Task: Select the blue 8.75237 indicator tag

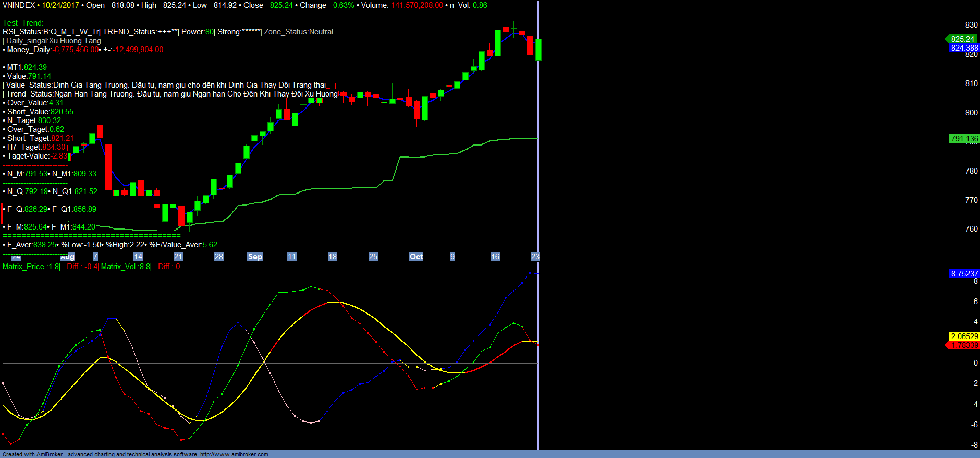Action: pos(964,274)
